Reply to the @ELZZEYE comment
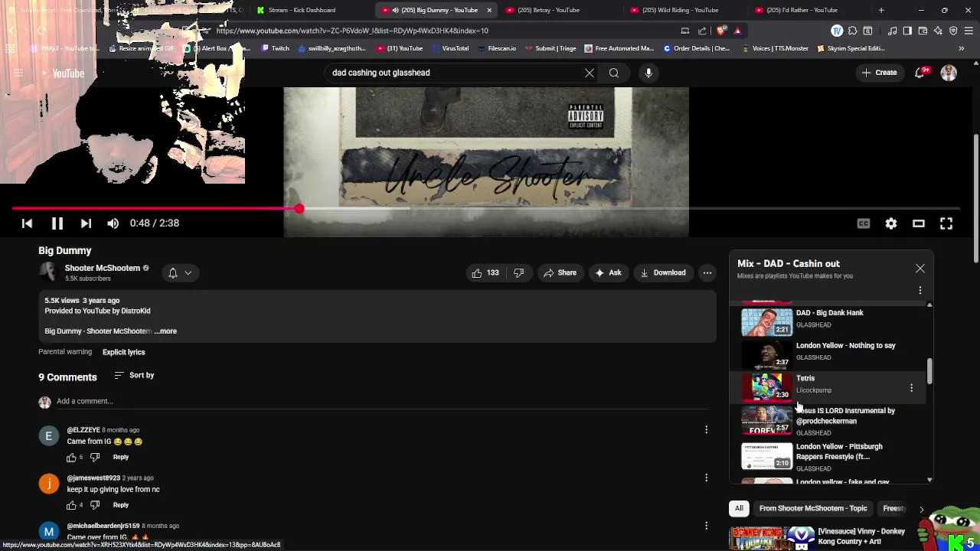980x551 pixels. tap(121, 457)
